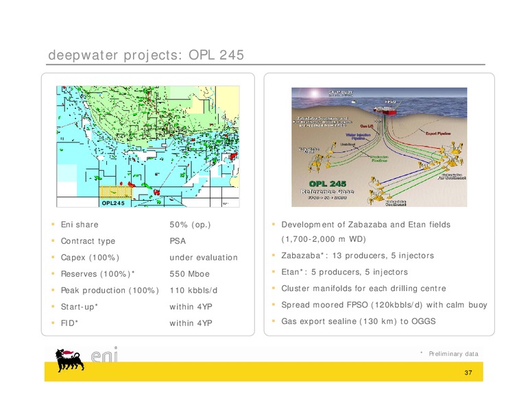Select the 'within 4YP' value beside FID
532x411 pixels.
(191, 323)
